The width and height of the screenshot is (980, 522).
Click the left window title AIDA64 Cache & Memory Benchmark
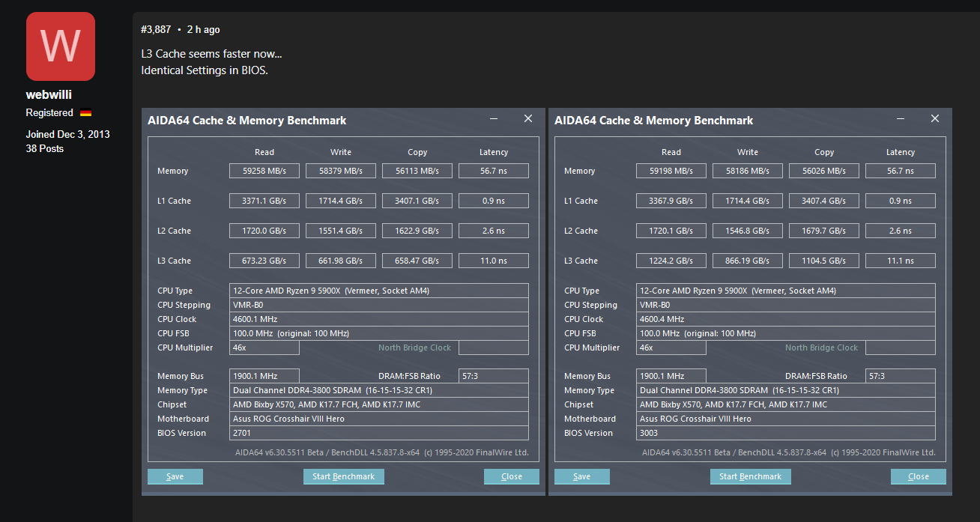click(x=247, y=120)
